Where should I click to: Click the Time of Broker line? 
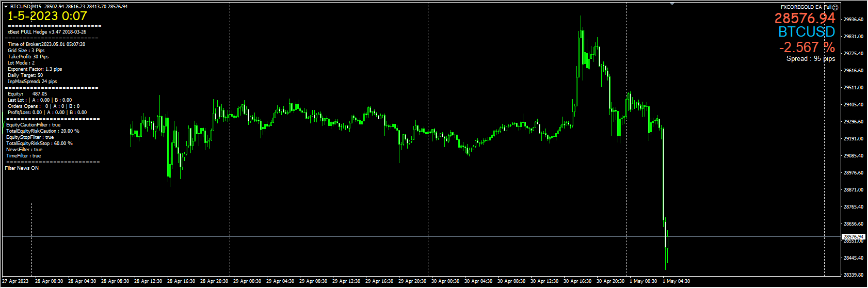(x=46, y=44)
